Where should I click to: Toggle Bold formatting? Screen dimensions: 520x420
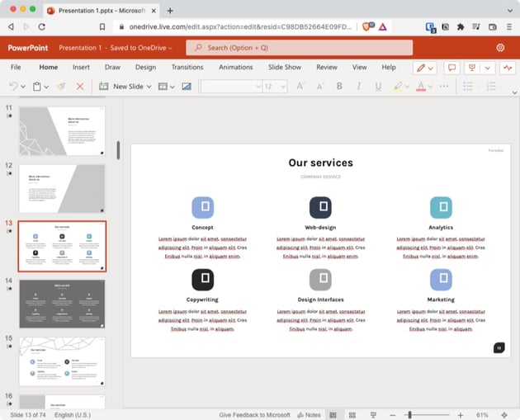click(x=339, y=86)
